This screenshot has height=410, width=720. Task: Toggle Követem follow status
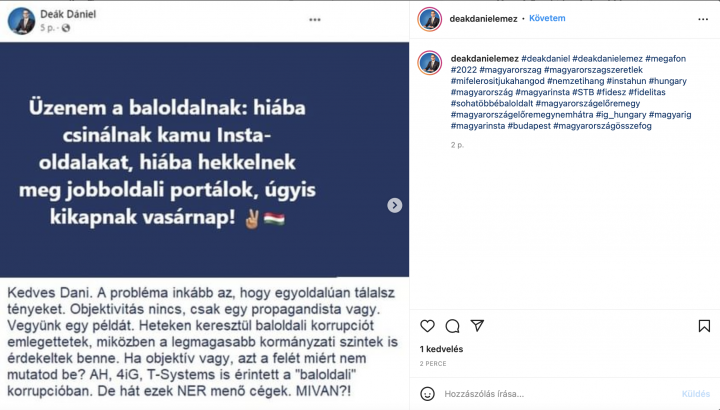[547, 18]
